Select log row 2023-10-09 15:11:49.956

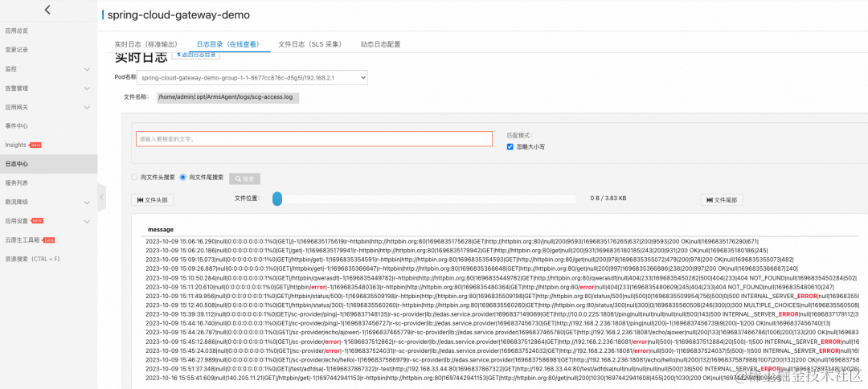(502, 296)
